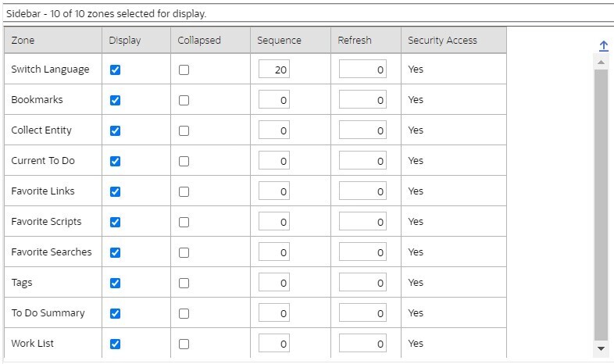Toggle Collapsed for Favorite Searches zone
This screenshot has width=614, height=364.
tap(184, 252)
